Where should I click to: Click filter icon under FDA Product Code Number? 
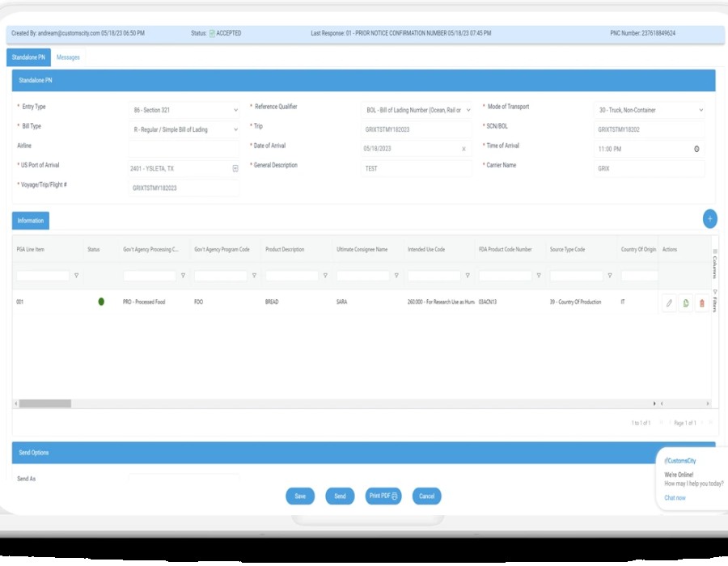[539, 276]
